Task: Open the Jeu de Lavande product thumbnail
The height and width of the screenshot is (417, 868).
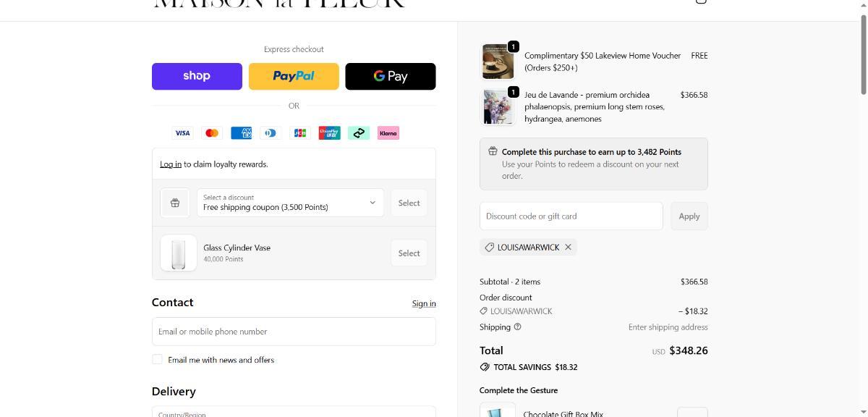Action: tap(498, 106)
